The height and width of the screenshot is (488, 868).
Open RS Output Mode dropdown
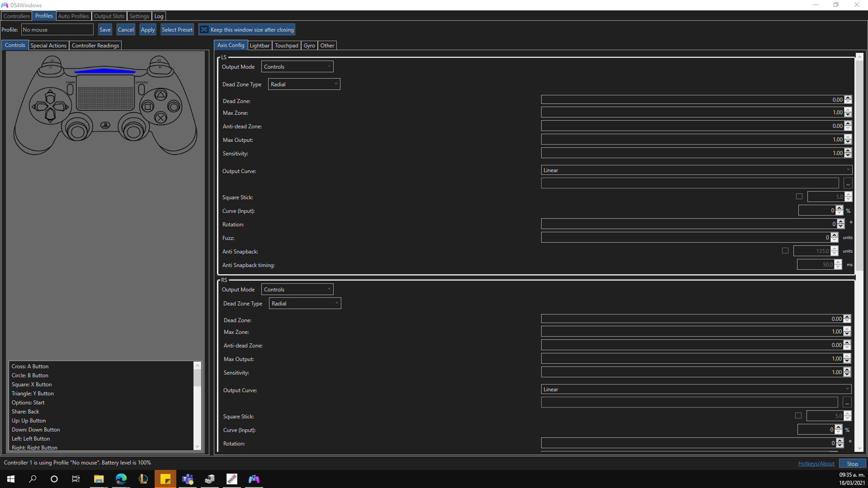pyautogui.click(x=297, y=290)
